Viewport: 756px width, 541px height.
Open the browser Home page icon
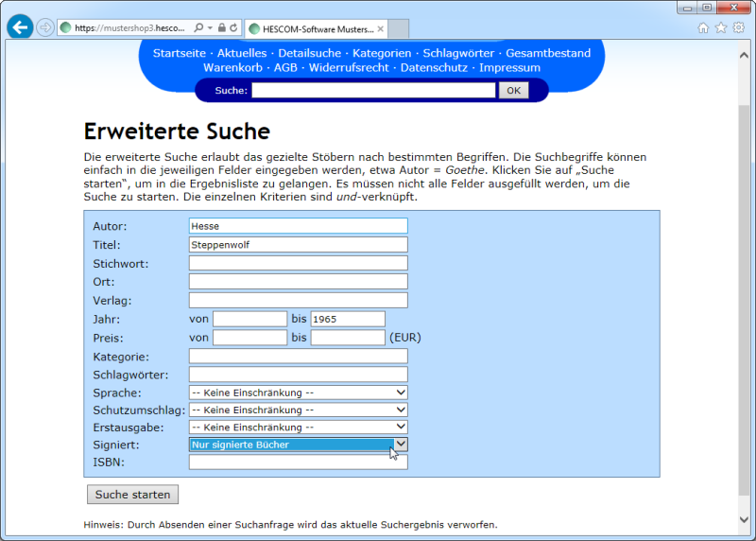pyautogui.click(x=703, y=28)
